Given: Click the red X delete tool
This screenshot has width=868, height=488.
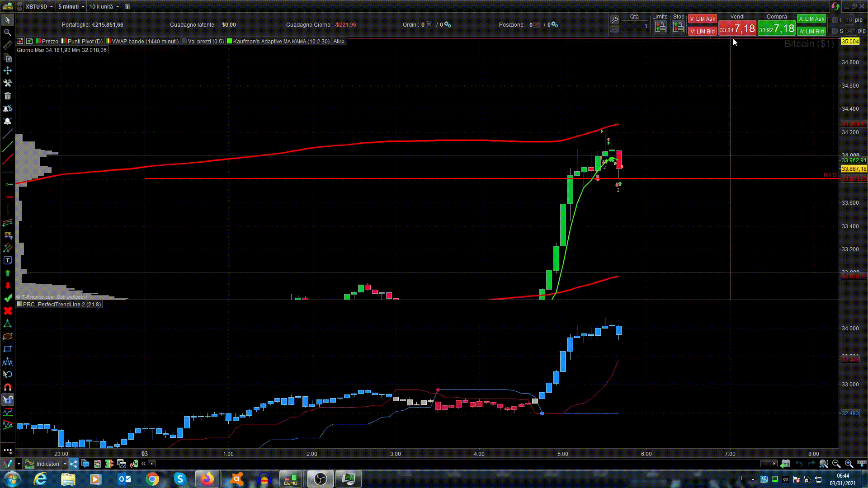Looking at the screenshot, I should [x=7, y=311].
